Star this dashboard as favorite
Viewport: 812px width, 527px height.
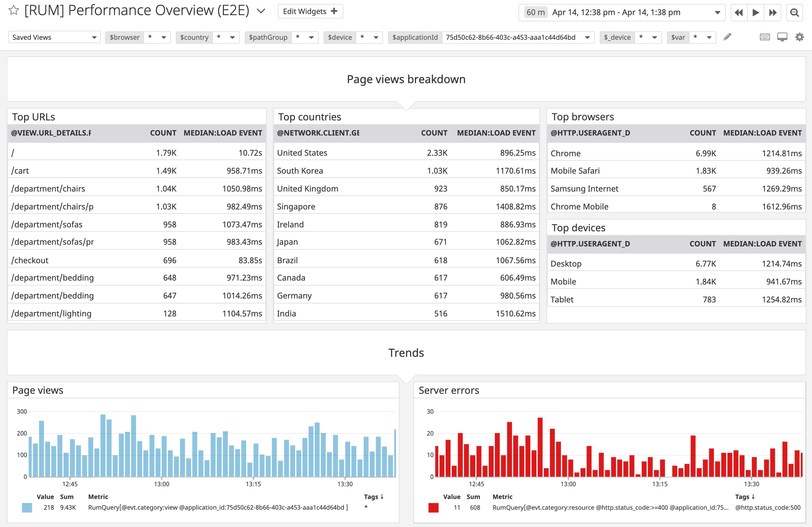(13, 11)
